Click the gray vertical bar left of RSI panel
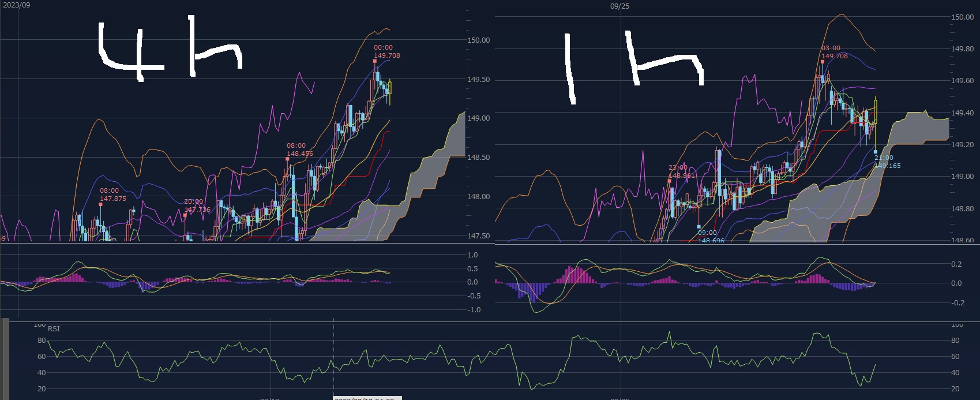 [x=5, y=358]
